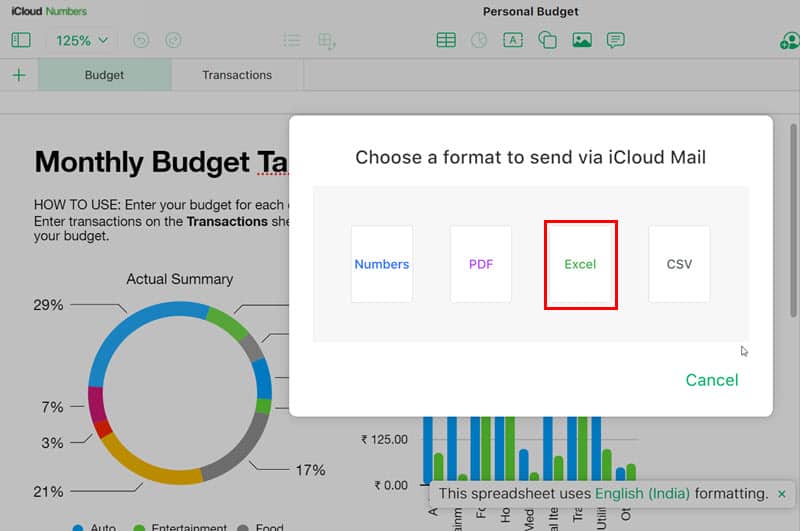Click the Actual Summary chart title

pos(180,279)
